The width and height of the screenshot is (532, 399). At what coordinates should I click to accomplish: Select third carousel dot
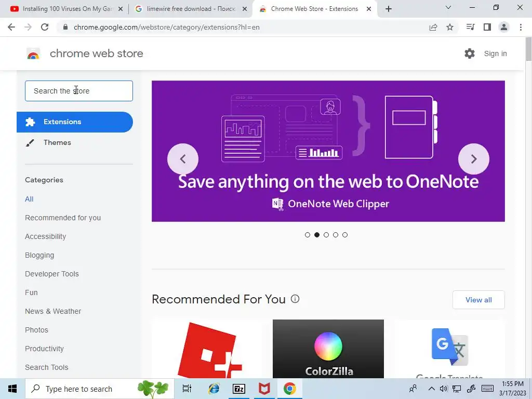326,235
